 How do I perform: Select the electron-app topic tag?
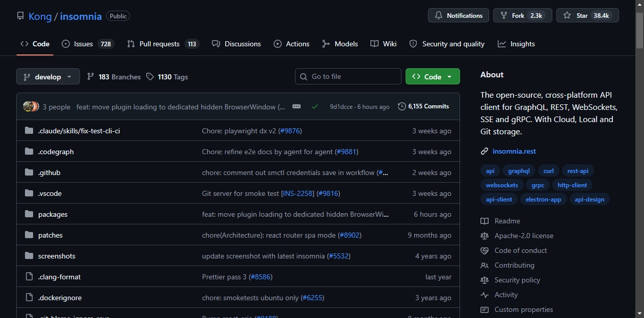click(544, 199)
